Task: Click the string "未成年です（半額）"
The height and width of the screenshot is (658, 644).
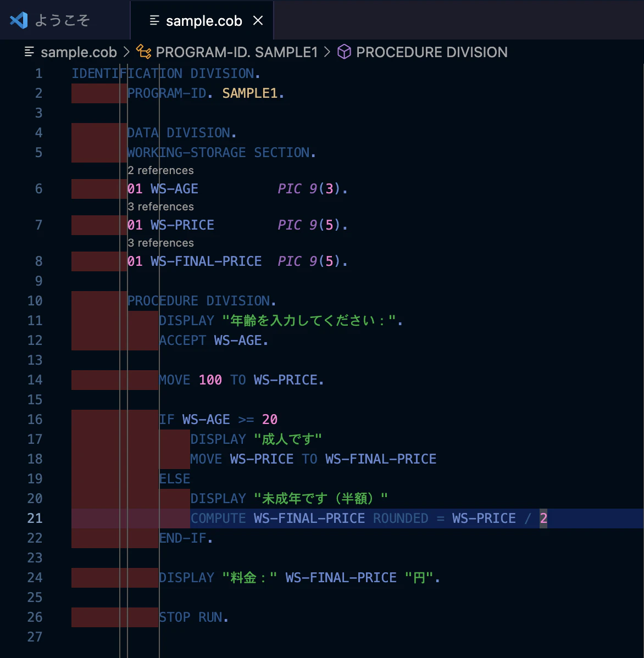Action: (321, 499)
